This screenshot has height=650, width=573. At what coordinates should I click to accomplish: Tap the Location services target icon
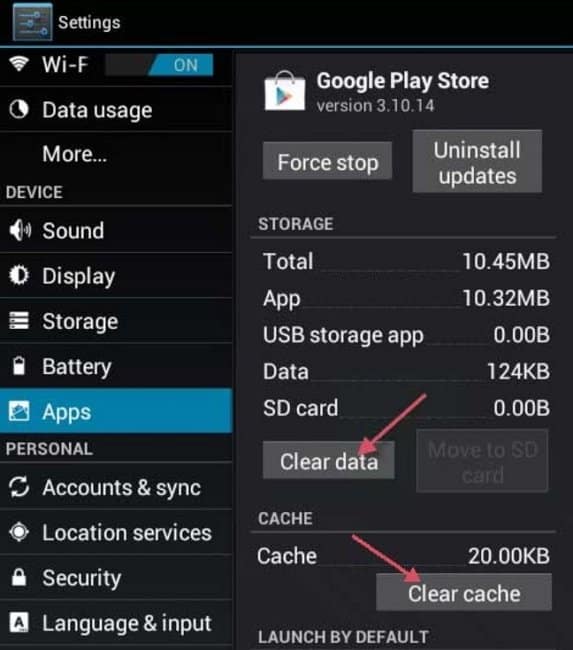click(x=19, y=532)
